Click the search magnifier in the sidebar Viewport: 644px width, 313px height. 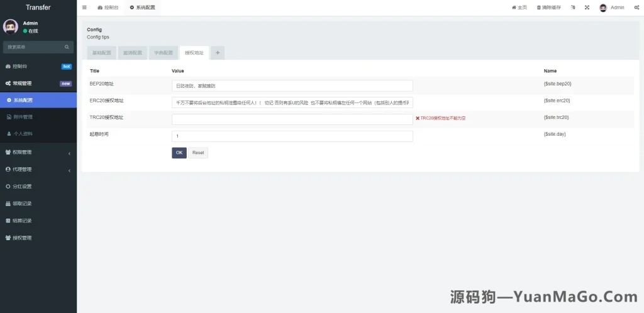coord(67,47)
